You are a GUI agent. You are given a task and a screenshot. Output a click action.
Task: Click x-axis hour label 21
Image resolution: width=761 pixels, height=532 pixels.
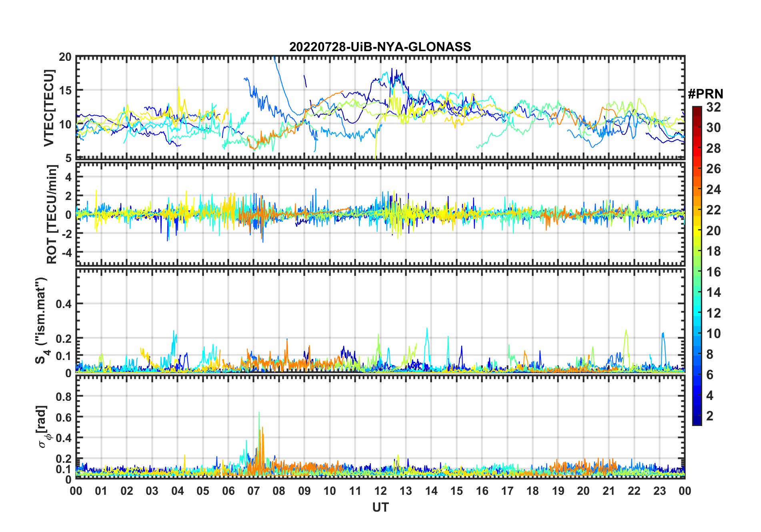click(609, 491)
